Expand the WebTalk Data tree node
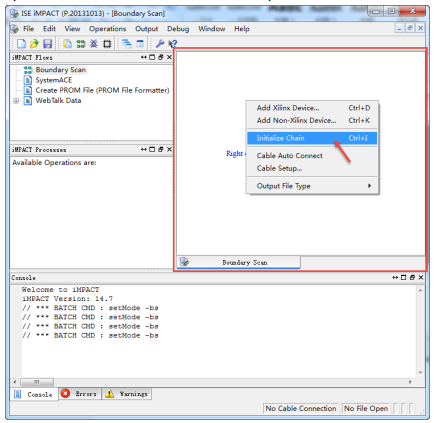 [x=16, y=101]
